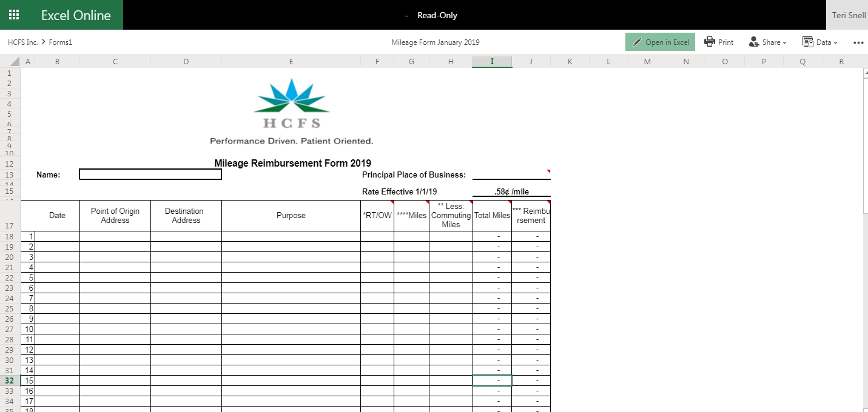Click the select-all corner triangle

15,62
